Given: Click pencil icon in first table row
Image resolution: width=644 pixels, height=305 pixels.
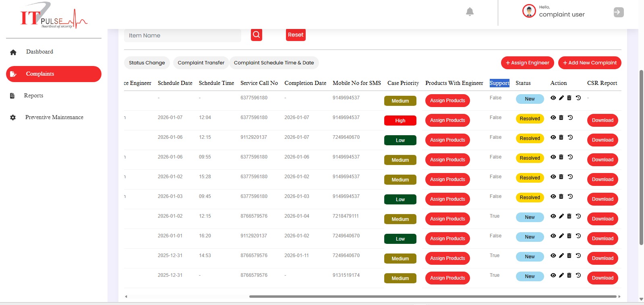Looking at the screenshot, I should (x=561, y=98).
